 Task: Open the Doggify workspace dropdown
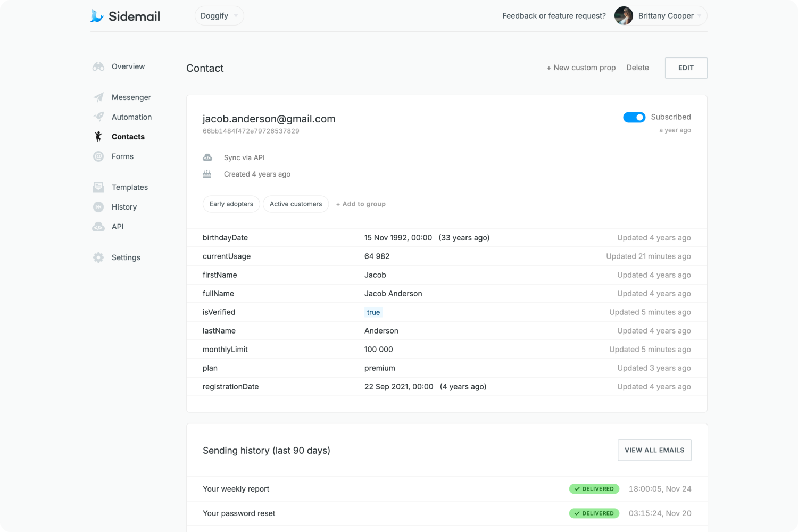(219, 15)
